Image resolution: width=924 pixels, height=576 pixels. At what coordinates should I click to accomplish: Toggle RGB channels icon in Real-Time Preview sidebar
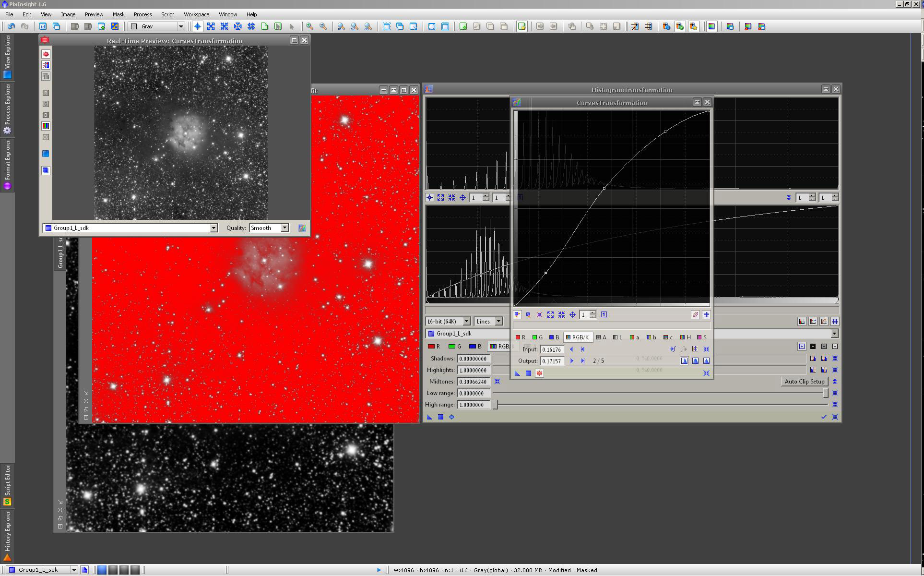click(46, 126)
